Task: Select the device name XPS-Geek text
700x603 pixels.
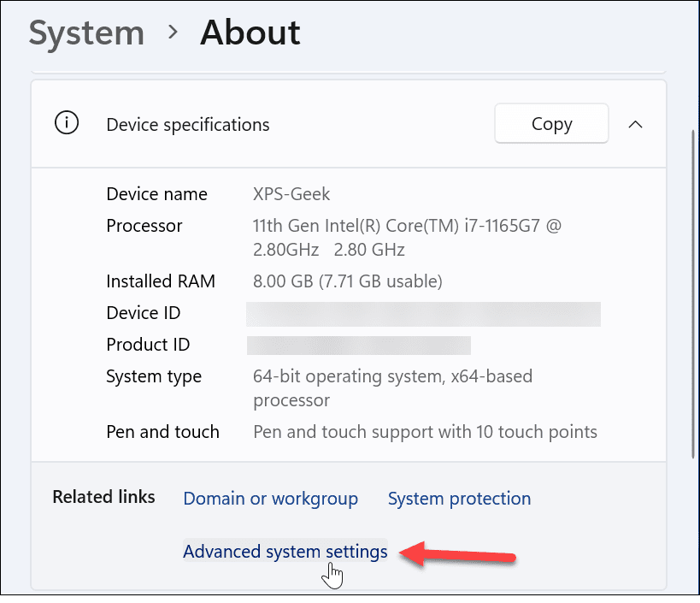Action: point(291,194)
